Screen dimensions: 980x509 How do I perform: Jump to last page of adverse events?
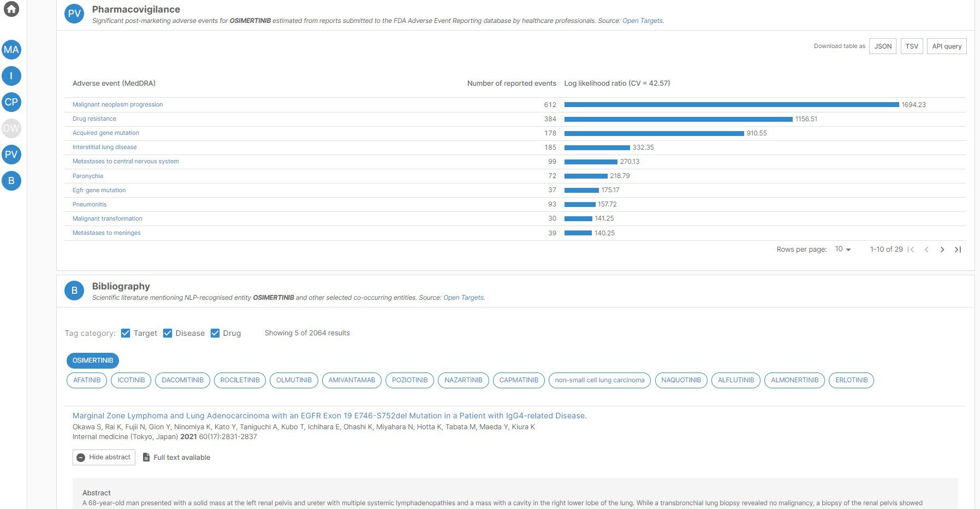tap(958, 250)
